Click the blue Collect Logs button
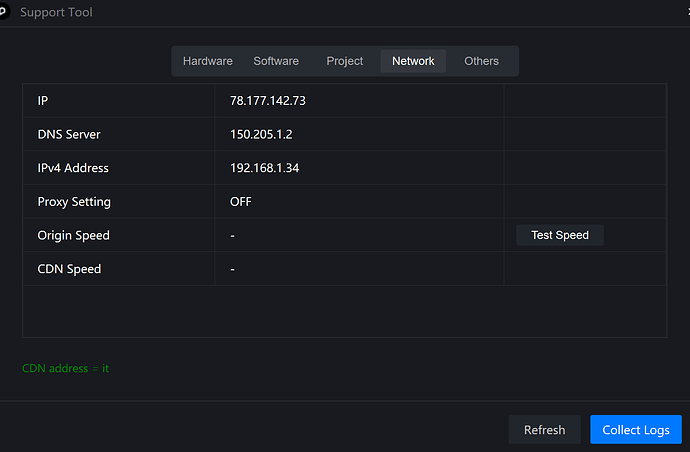 [x=636, y=430]
